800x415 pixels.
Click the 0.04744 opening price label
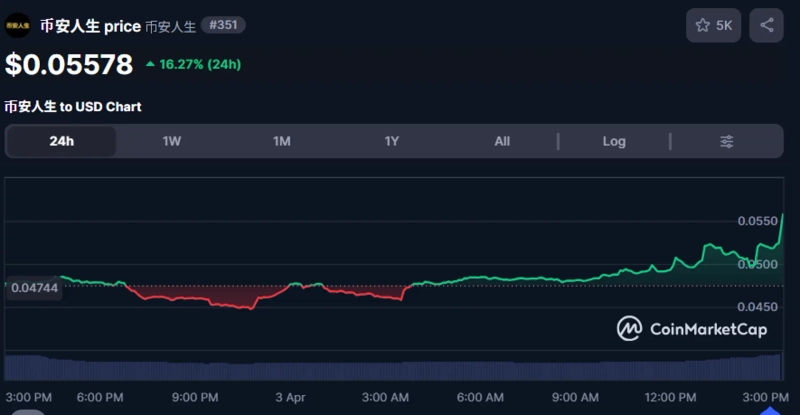[33, 286]
